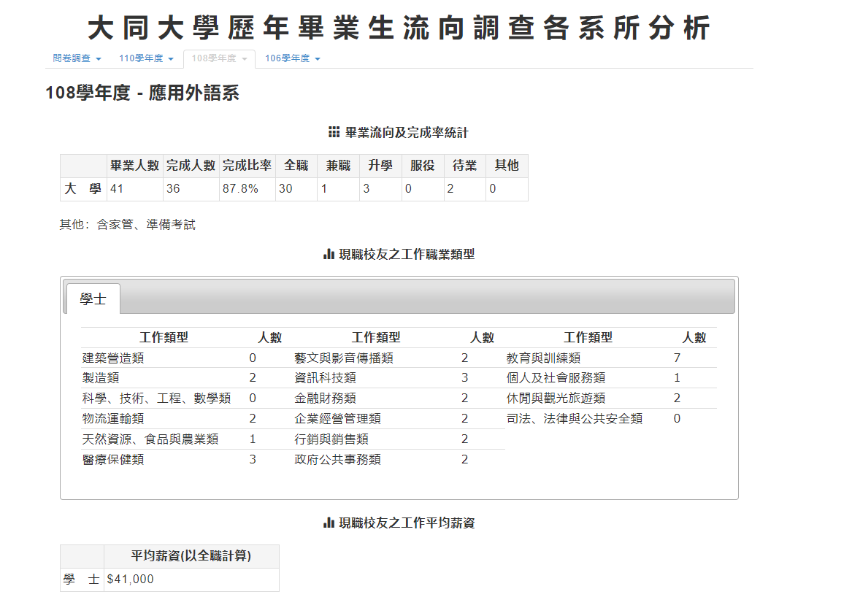The image size is (852, 616).
Task: Select the 學士 tab
Action: [x=93, y=299]
